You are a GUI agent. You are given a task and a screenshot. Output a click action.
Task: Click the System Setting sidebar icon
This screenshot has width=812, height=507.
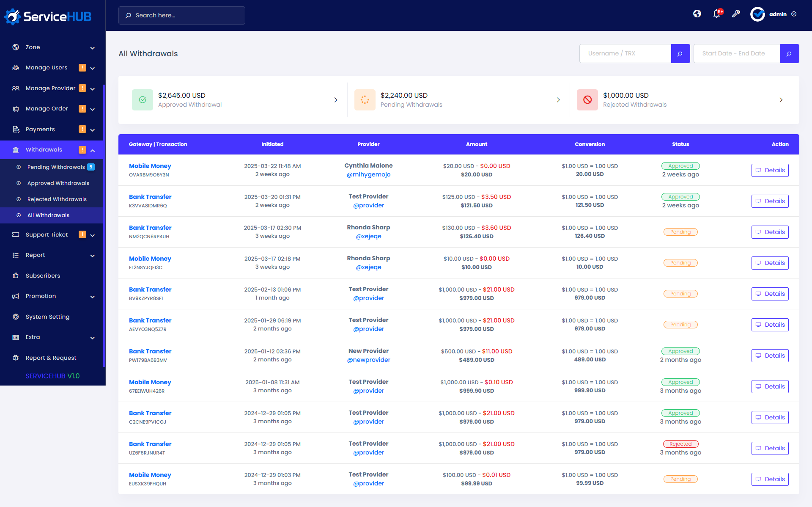point(16,317)
